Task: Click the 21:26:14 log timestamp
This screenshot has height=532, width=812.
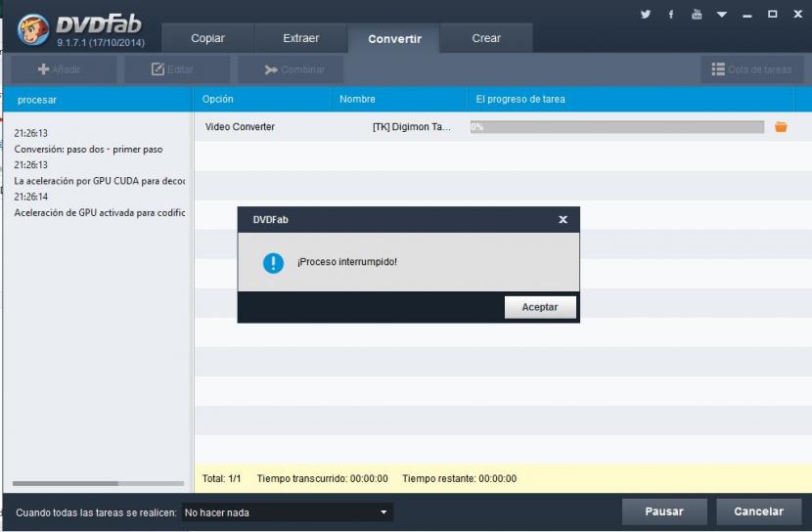Action: coord(31,197)
